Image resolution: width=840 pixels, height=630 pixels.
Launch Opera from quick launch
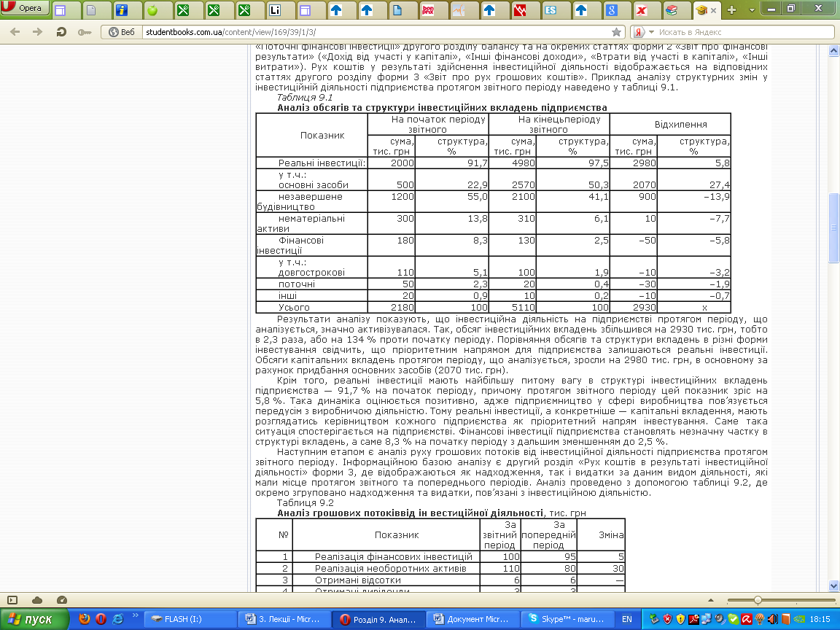pos(101,619)
